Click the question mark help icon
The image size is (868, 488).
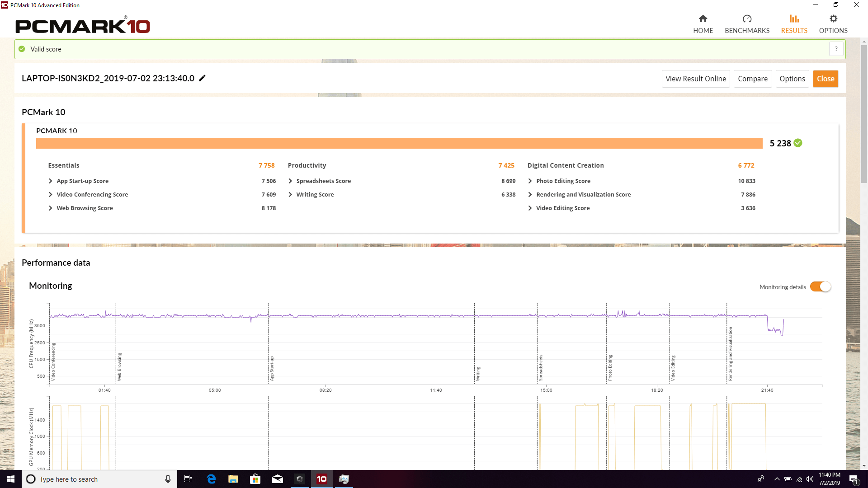point(836,49)
